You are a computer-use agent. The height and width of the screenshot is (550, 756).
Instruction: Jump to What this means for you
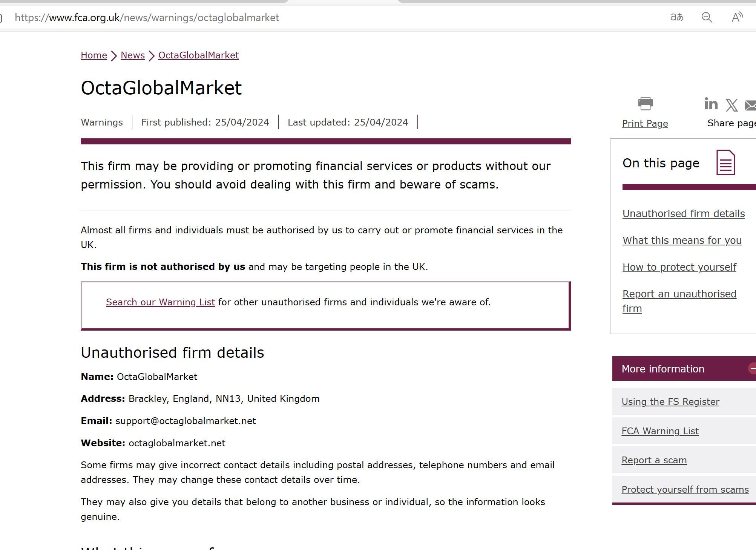pyautogui.click(x=682, y=241)
